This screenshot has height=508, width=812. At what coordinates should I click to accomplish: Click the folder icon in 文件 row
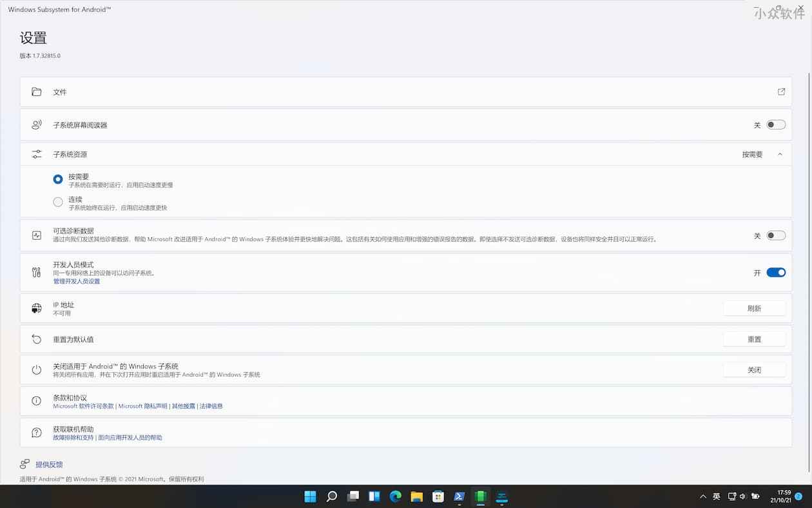coord(37,92)
